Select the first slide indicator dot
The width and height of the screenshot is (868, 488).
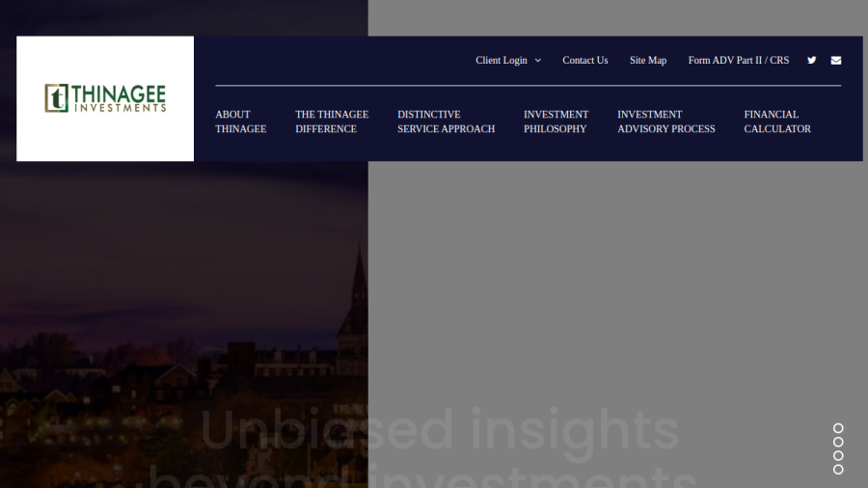pyautogui.click(x=838, y=428)
